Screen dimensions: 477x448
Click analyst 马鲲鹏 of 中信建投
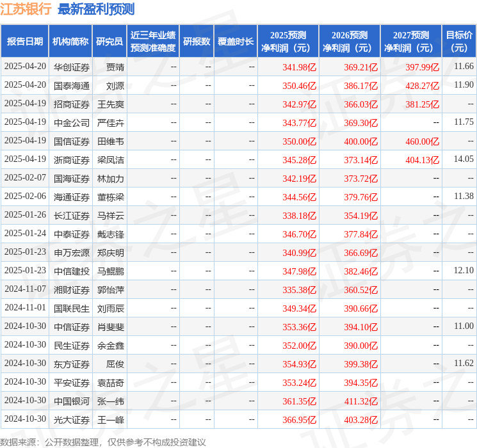pyautogui.click(x=111, y=271)
